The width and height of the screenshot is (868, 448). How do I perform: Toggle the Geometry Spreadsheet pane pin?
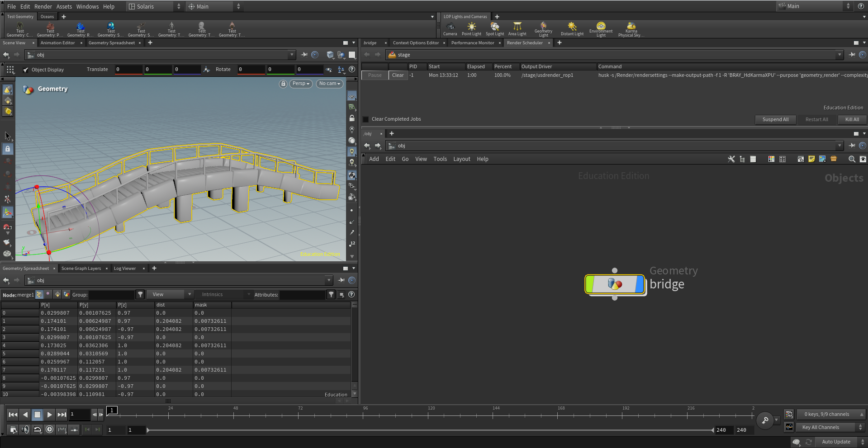coord(342,280)
